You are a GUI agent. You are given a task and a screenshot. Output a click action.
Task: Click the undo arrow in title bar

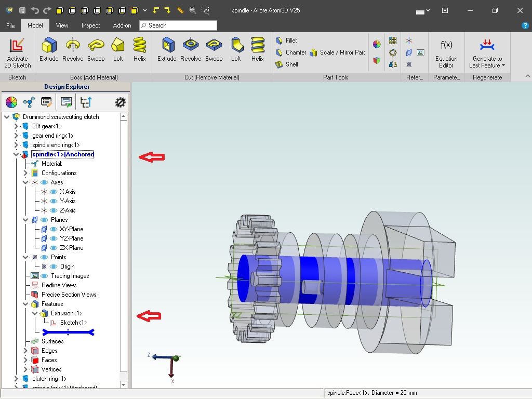[x=35, y=10]
